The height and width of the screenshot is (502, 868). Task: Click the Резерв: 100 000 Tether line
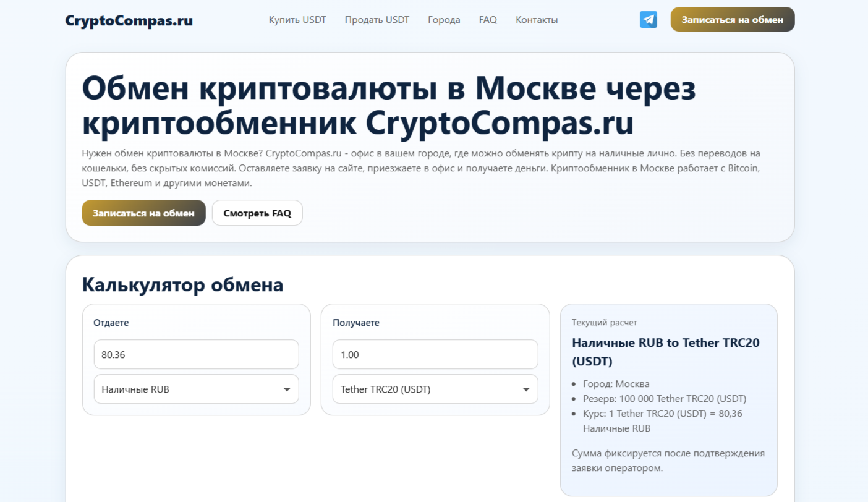pos(664,399)
